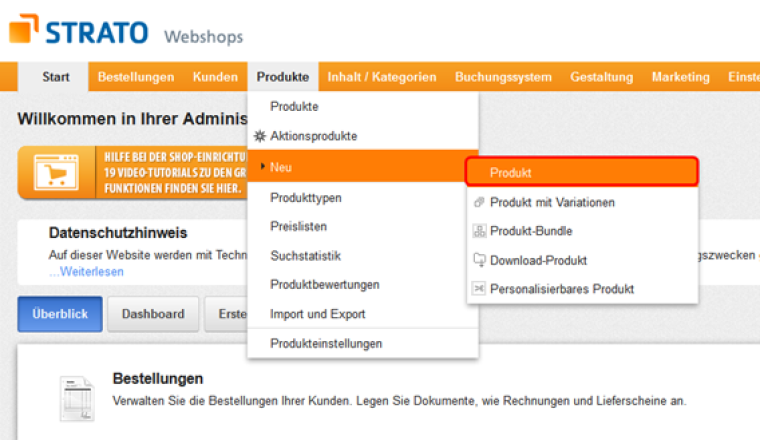Click the Personalisierbares Produkt icon
The image size is (760, 440).
479,289
